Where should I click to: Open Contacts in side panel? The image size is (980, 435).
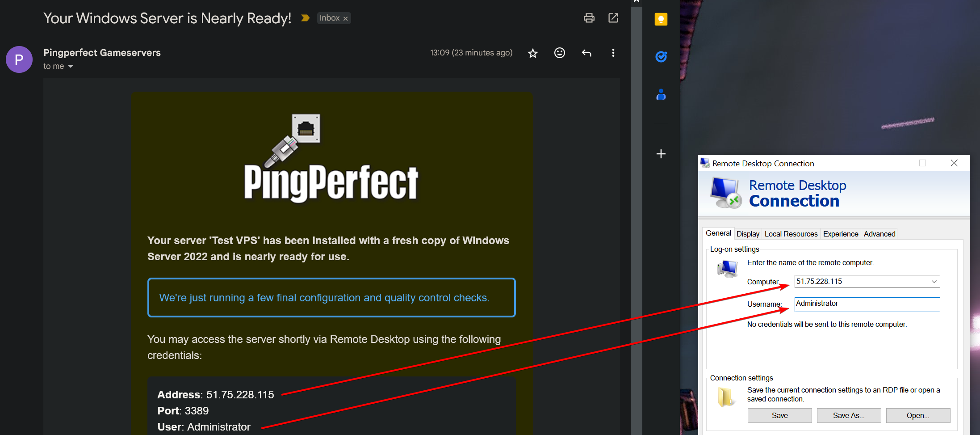pos(661,94)
